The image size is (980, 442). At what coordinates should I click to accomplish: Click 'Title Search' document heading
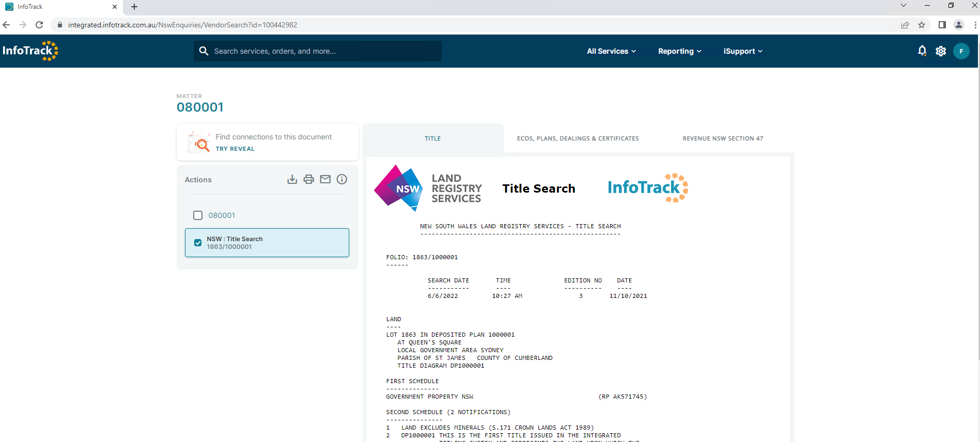[x=539, y=188]
